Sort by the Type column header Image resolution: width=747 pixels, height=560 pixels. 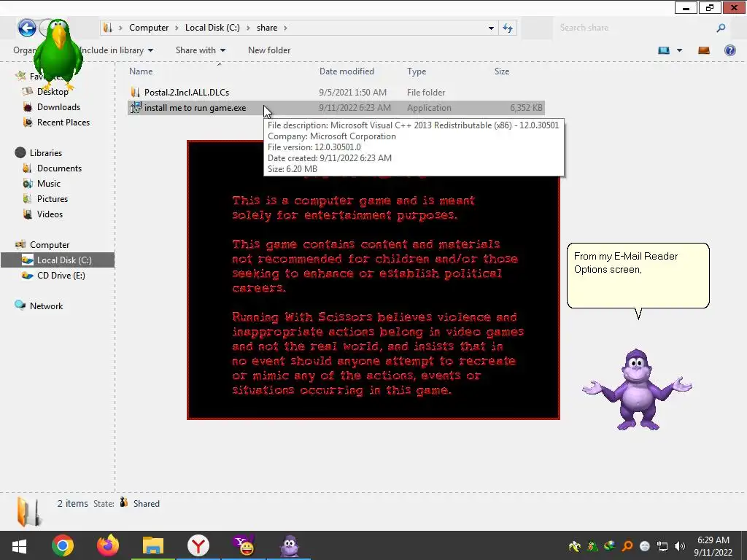417,71
